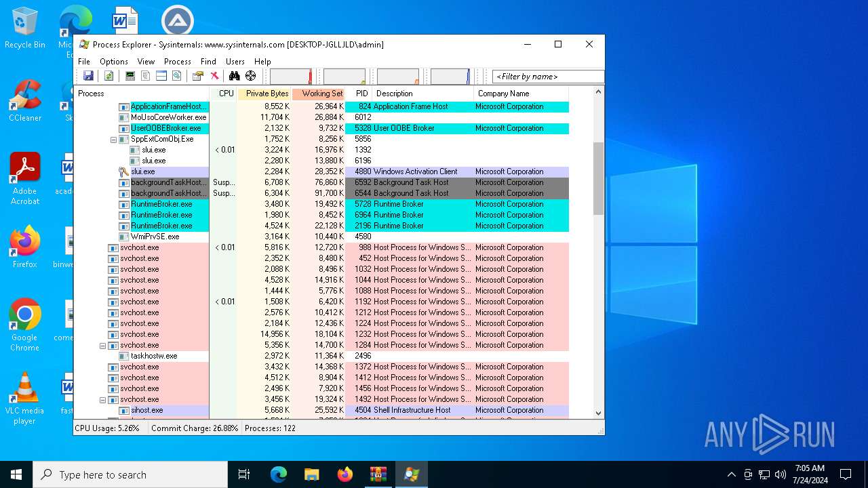Click the process list scrollbar down arrow
This screenshot has height=488, width=868.
tap(598, 413)
